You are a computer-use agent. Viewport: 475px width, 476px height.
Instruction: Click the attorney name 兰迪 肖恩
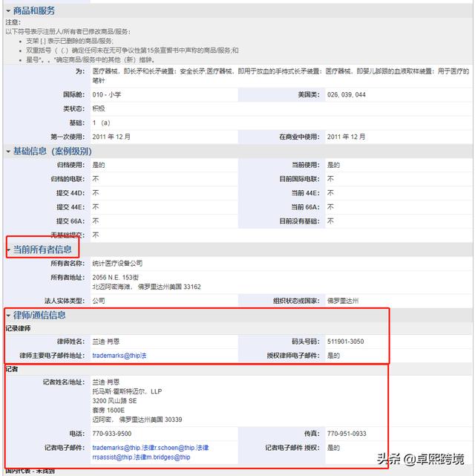(105, 342)
